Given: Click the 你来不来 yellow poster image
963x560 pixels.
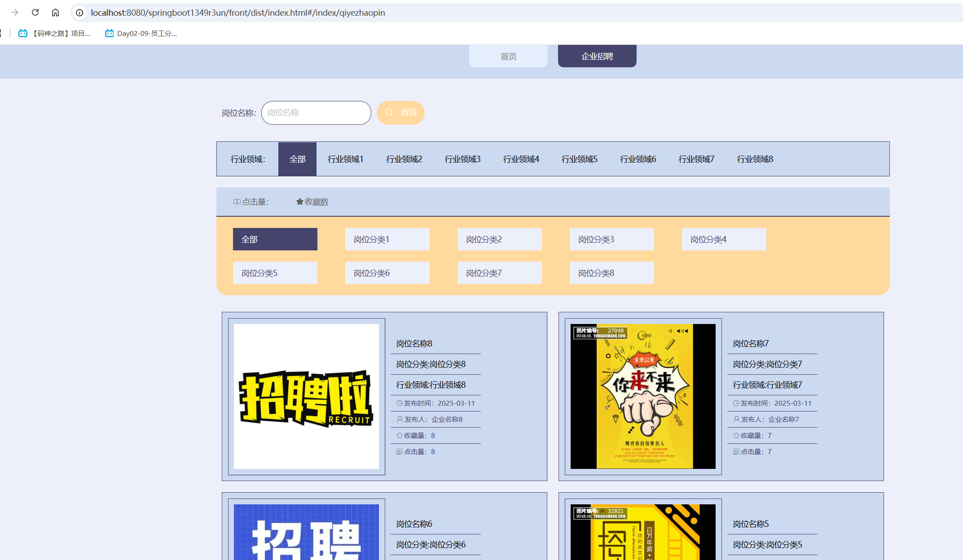Looking at the screenshot, I should [x=643, y=397].
